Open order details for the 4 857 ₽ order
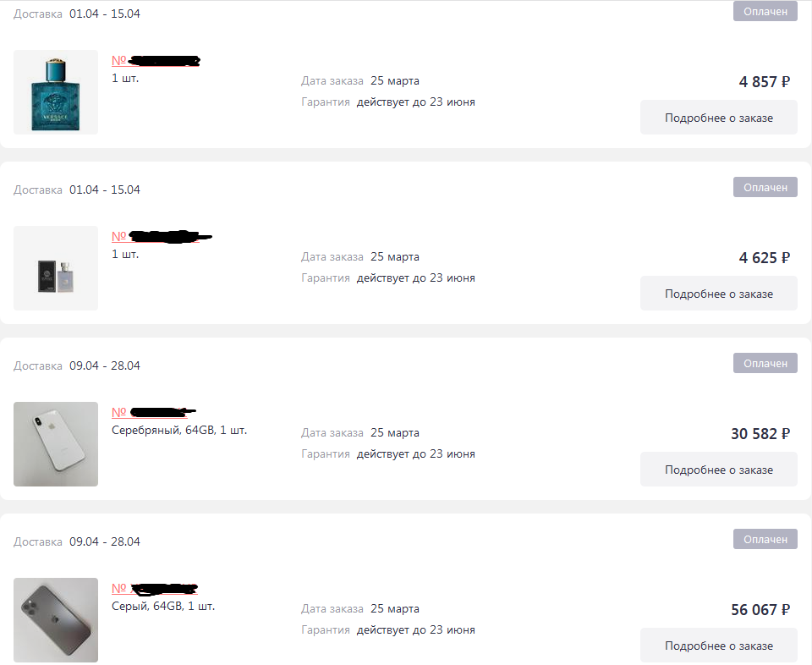The image size is (812, 665). (x=718, y=118)
